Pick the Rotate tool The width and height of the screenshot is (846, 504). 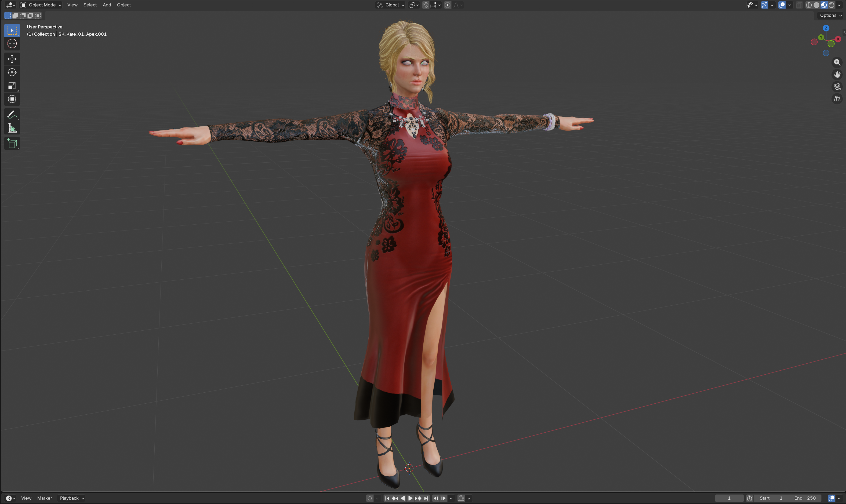[12, 72]
